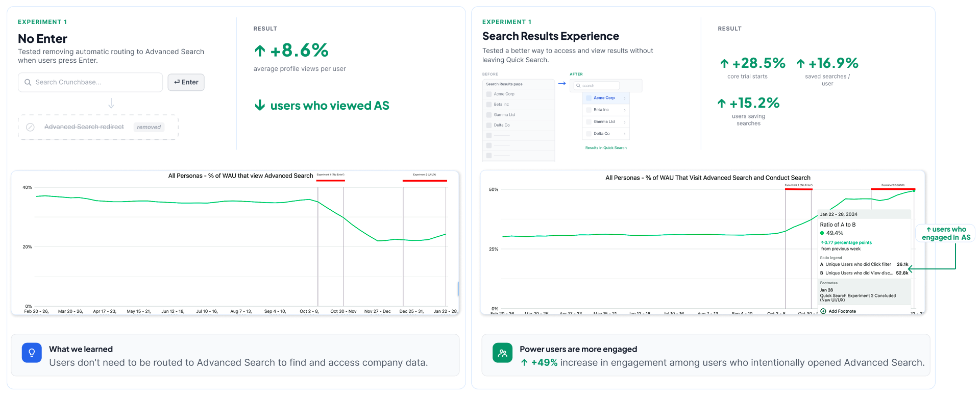Click the 52.8k value for View disc
The height and width of the screenshot is (396, 980).
coord(902,273)
